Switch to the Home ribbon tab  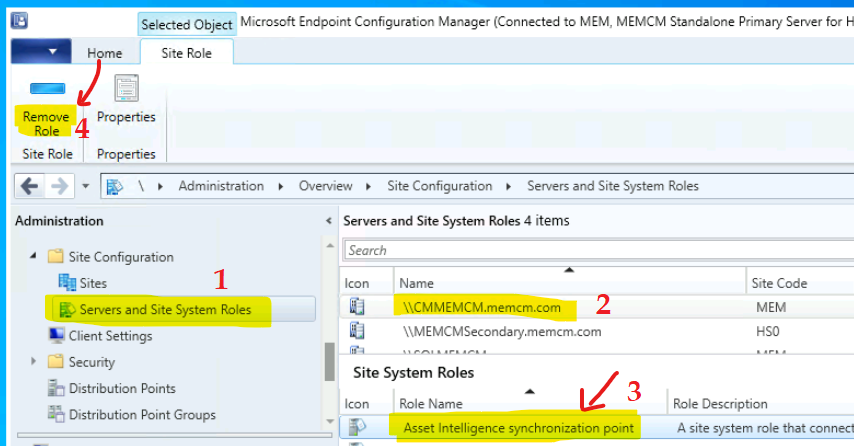(105, 53)
